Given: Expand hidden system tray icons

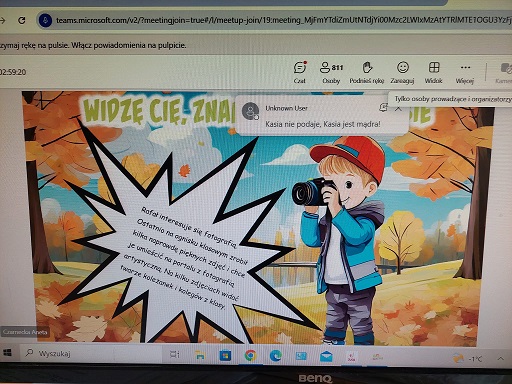Looking at the screenshot, I should tap(500, 359).
